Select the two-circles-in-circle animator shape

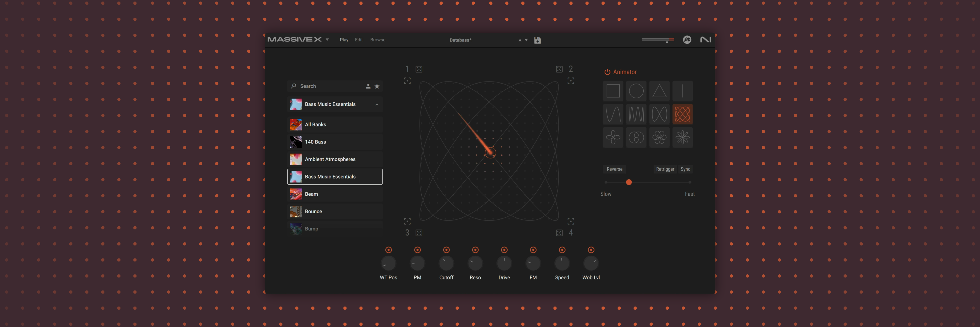[x=636, y=137]
